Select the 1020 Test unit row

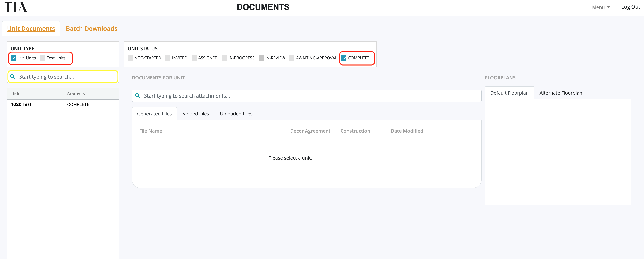pyautogui.click(x=63, y=104)
